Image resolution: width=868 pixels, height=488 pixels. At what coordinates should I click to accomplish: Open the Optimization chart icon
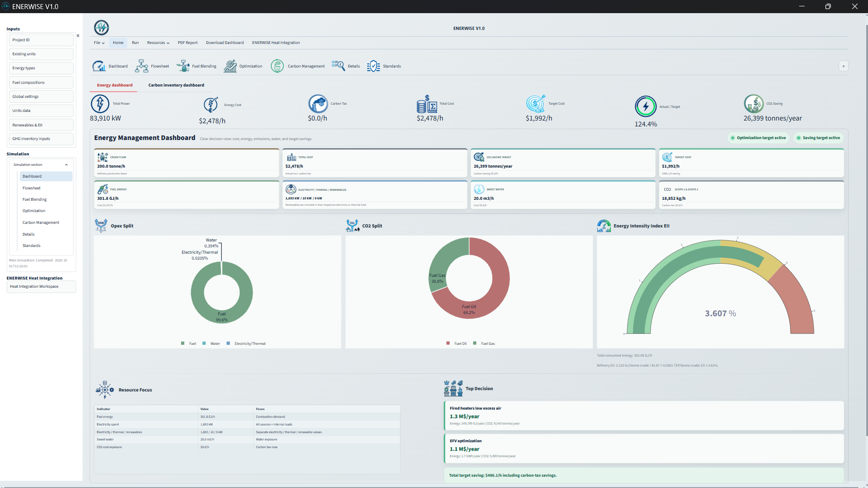(x=230, y=66)
